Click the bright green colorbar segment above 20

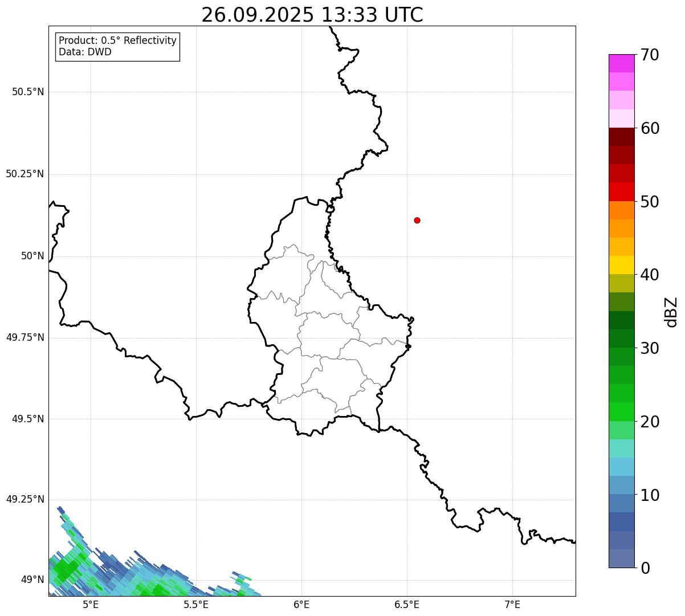pos(621,411)
